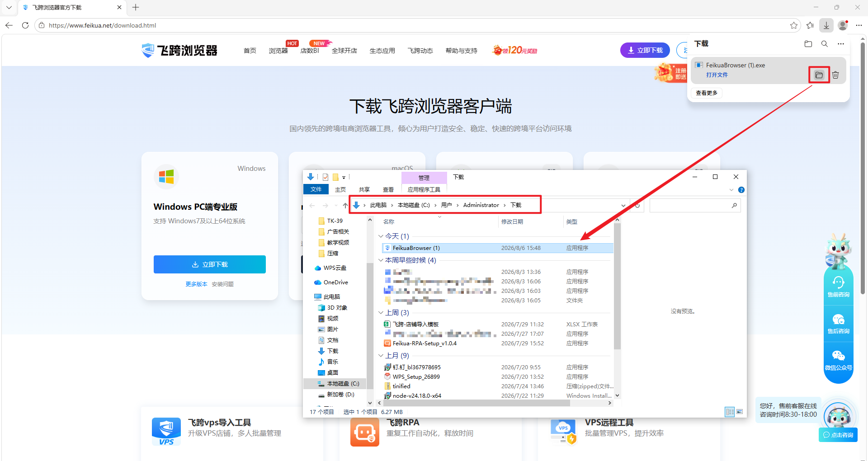
Task: Open the downloads folder icon in the downloads panel header
Action: (x=808, y=44)
